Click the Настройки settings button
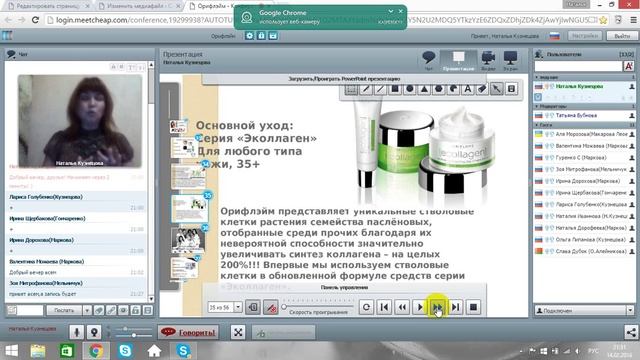Viewport: 640px width, 360px height. (585, 36)
